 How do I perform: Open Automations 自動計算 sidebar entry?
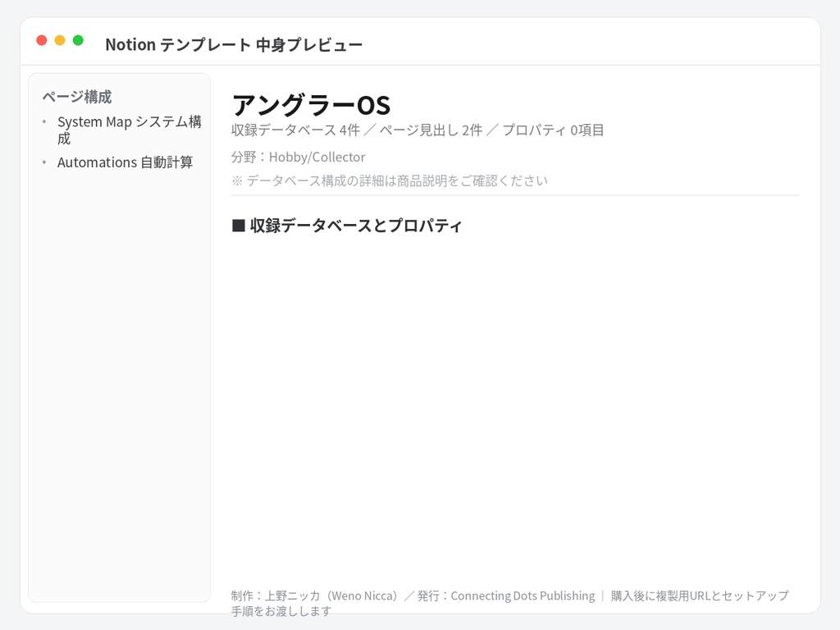point(125,162)
